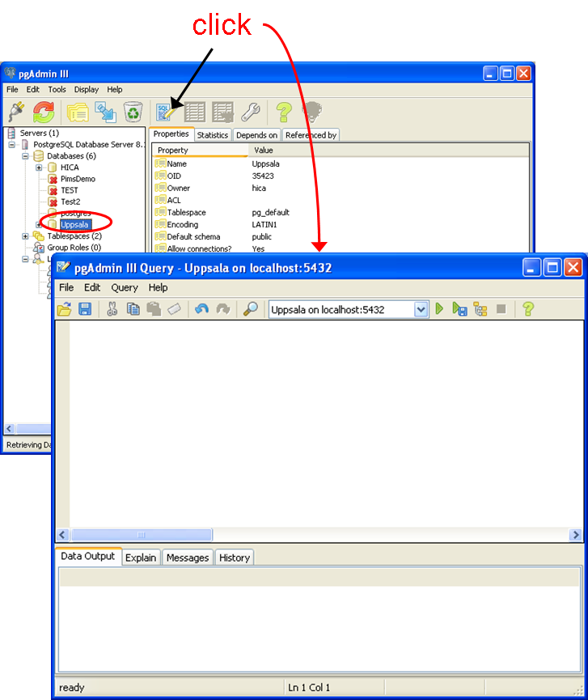Open the File menu in pgAdmin III
This screenshot has width=588, height=700.
click(12, 90)
